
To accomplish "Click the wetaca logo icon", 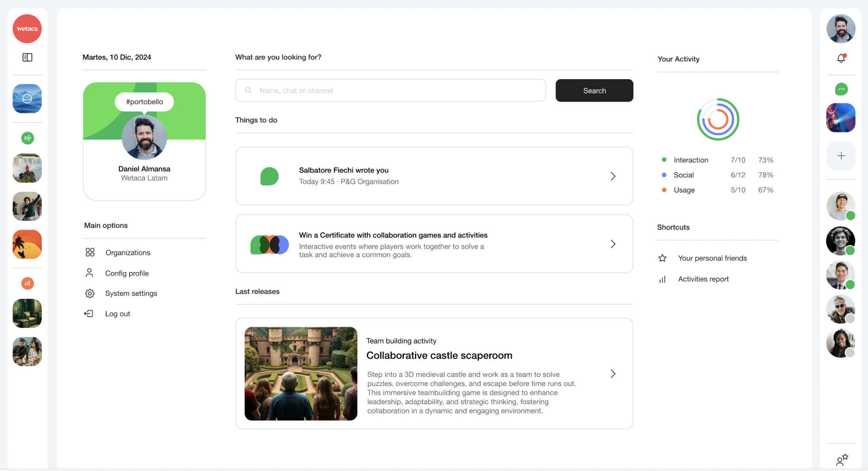I will (x=27, y=29).
